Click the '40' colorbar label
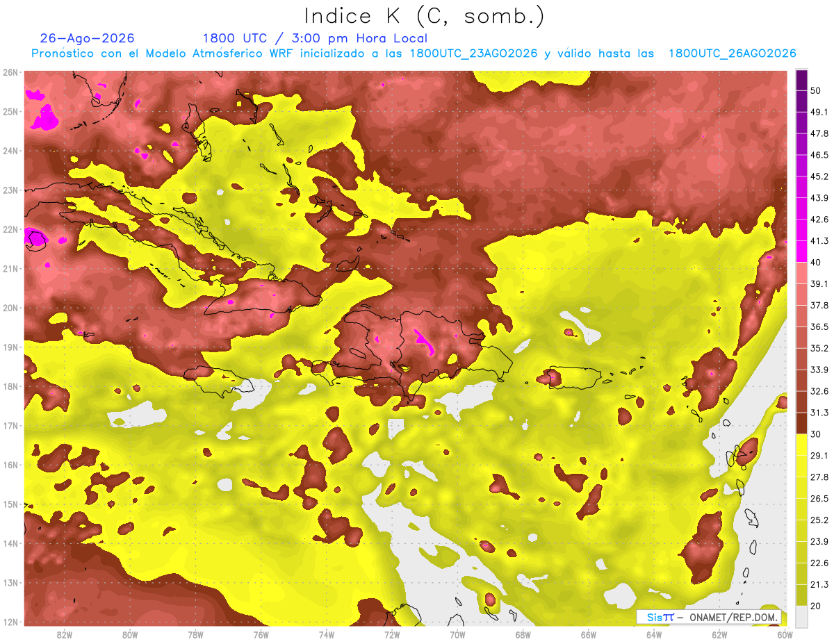The width and height of the screenshot is (834, 644). pos(816,263)
